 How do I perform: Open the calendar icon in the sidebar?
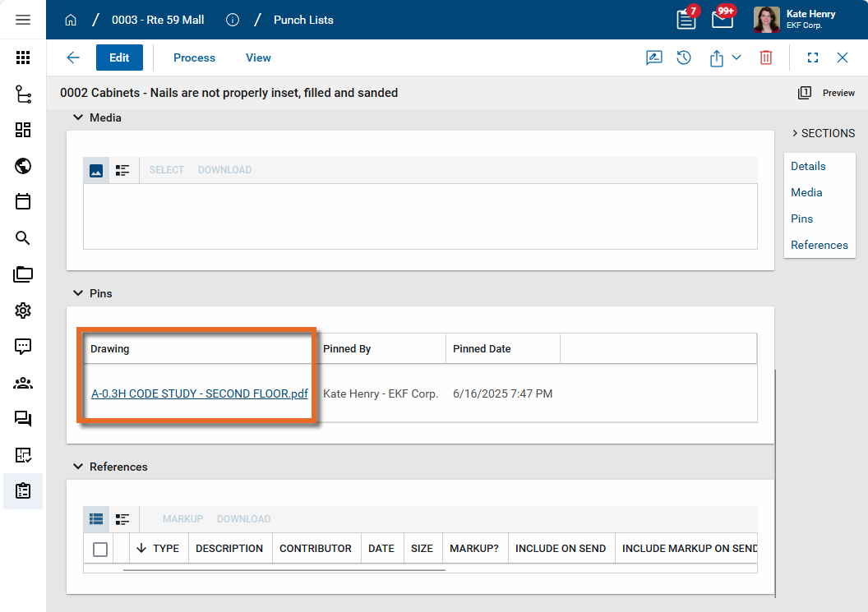pyautogui.click(x=23, y=201)
